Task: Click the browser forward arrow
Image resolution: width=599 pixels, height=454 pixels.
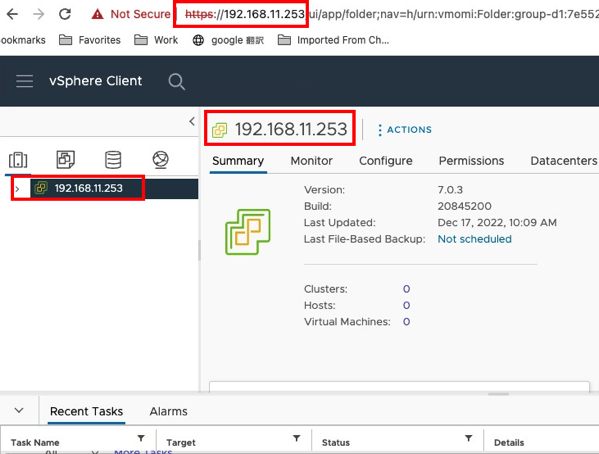Action: click(39, 14)
